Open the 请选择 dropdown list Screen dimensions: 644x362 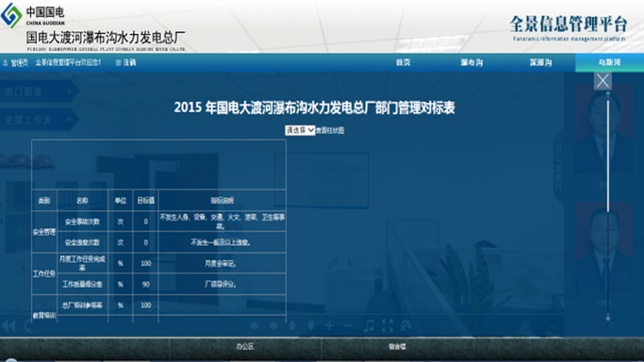coord(300,130)
